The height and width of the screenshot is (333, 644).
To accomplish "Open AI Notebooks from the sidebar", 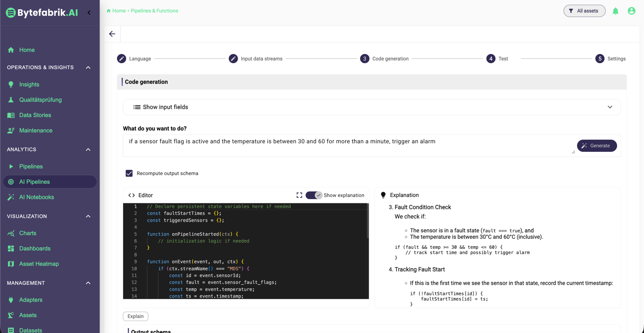I will point(36,197).
